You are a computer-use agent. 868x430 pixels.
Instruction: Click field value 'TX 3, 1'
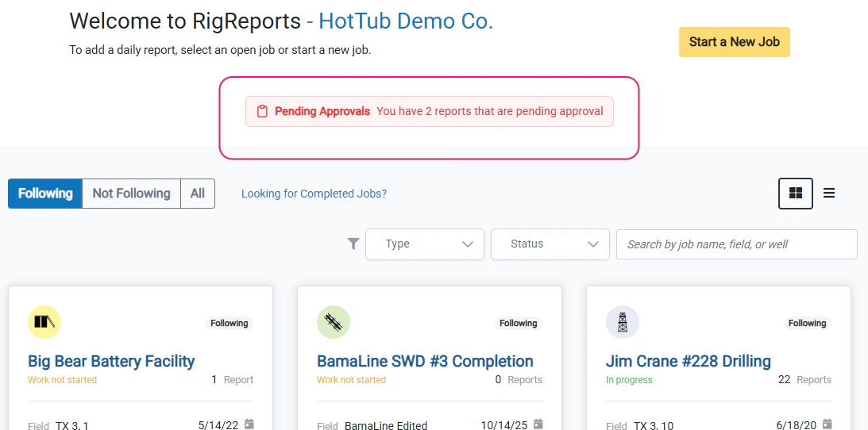pyautogui.click(x=72, y=425)
